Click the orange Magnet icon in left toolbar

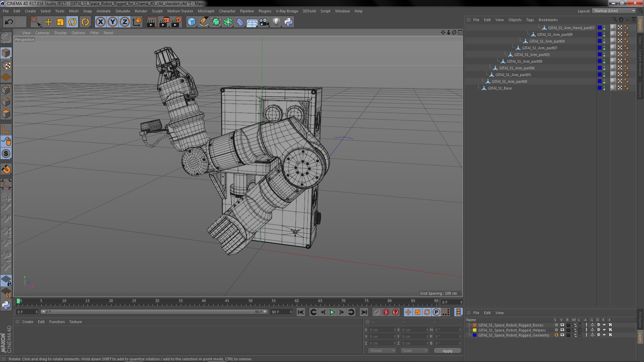click(x=6, y=169)
